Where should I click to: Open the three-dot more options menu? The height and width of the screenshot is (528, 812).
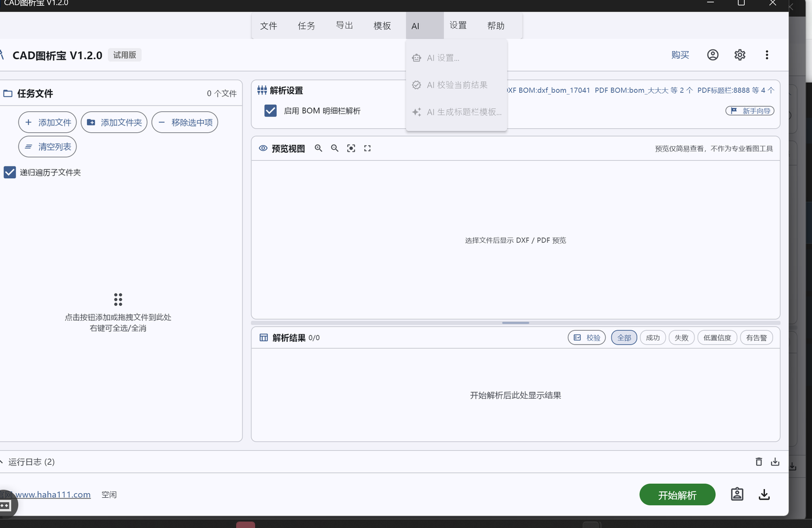click(767, 55)
